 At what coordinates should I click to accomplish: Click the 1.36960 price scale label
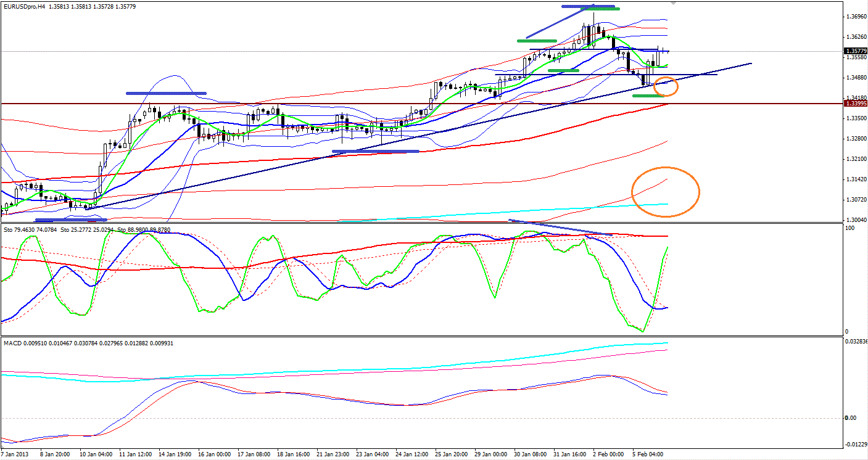coord(855,17)
